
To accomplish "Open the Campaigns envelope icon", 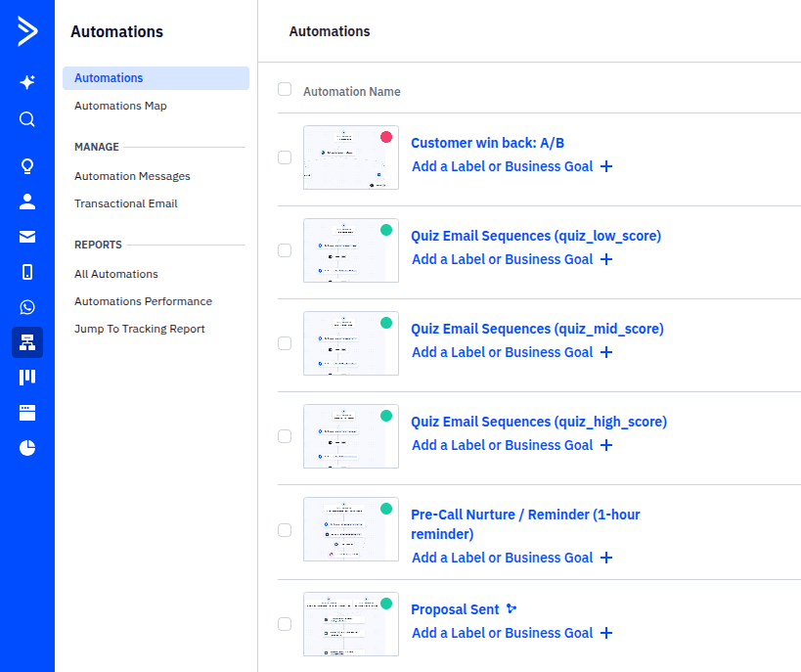I will tap(26, 236).
